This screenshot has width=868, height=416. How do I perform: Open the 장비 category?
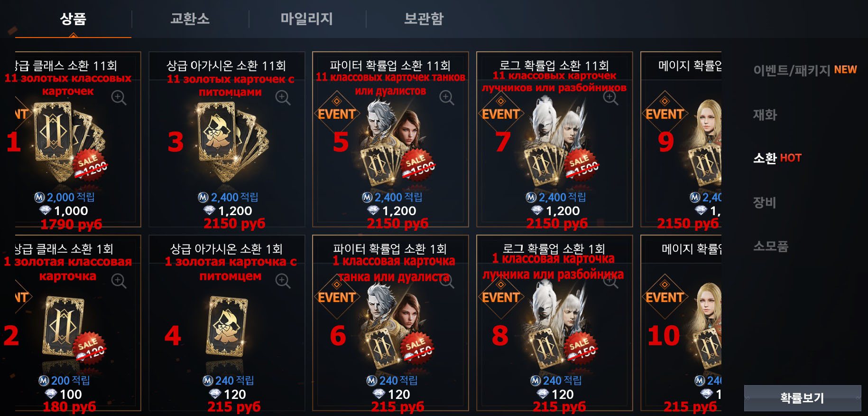point(765,202)
